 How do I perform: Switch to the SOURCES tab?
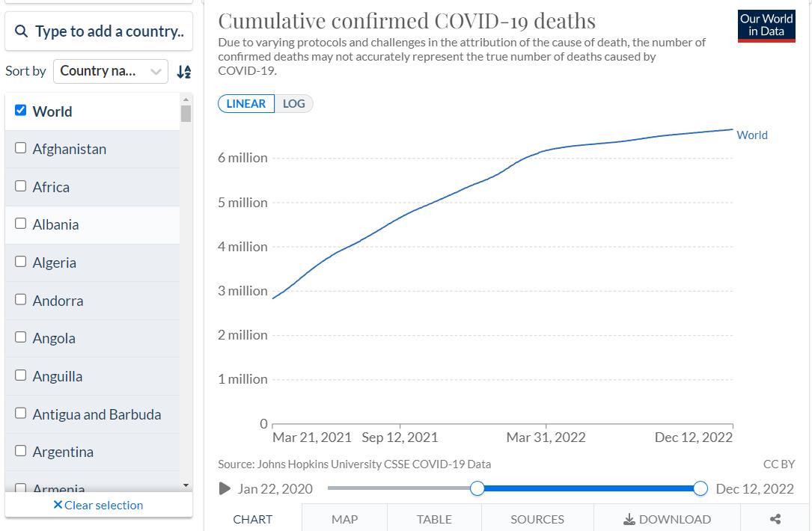click(x=537, y=519)
